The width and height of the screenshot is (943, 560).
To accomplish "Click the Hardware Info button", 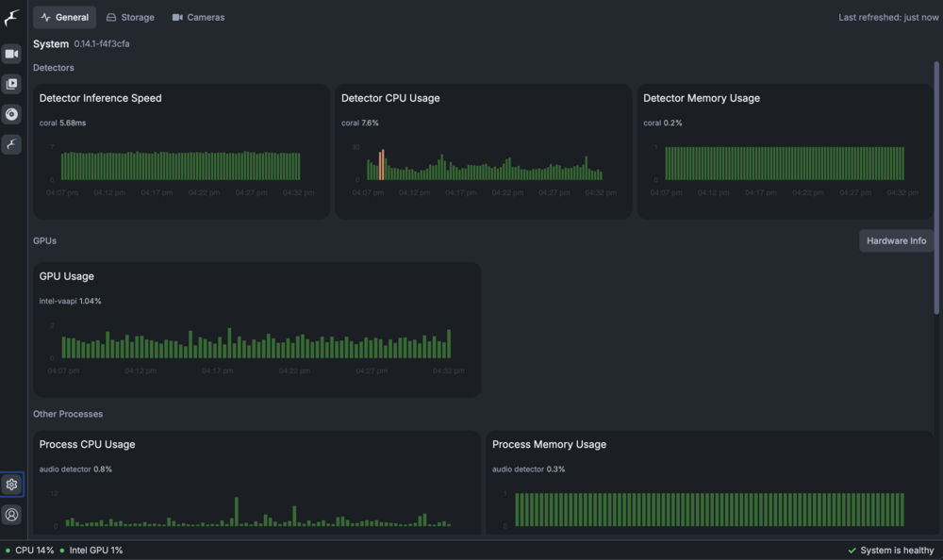I will 896,240.
